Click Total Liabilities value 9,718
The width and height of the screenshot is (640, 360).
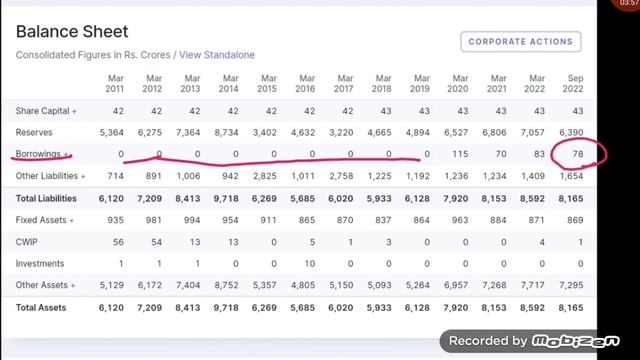click(x=226, y=199)
